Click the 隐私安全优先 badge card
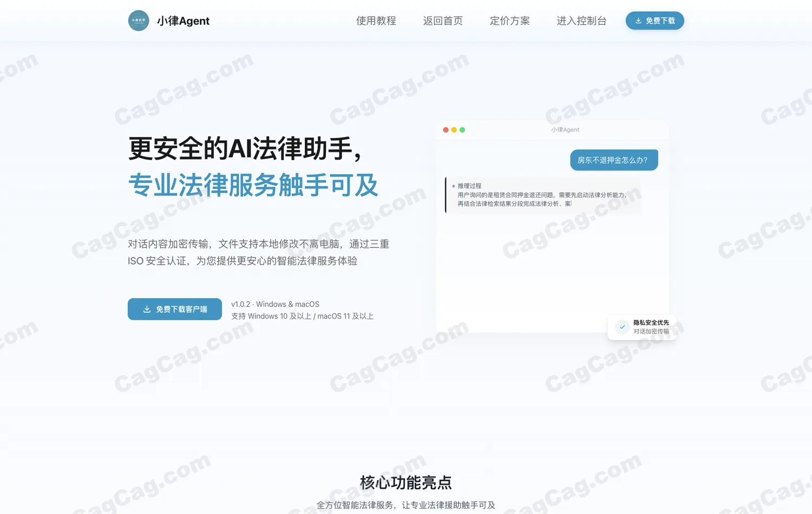Viewport: 812px width, 514px height. 641,327
